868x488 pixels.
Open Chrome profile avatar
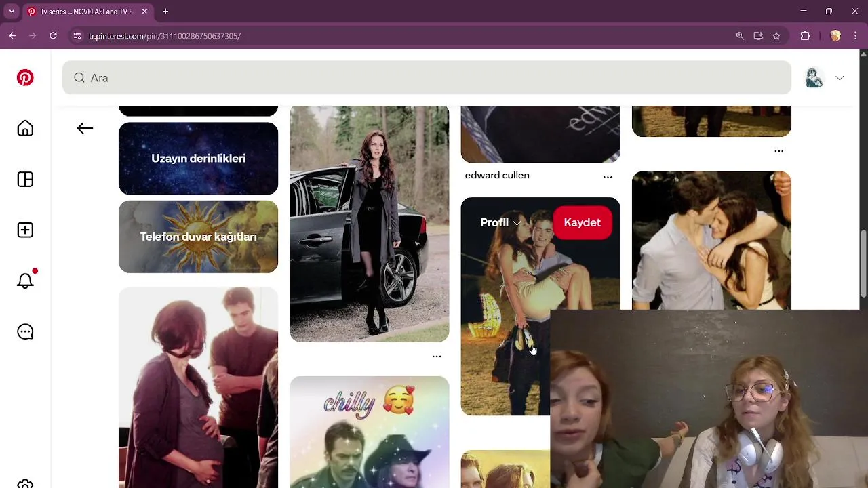tap(835, 36)
